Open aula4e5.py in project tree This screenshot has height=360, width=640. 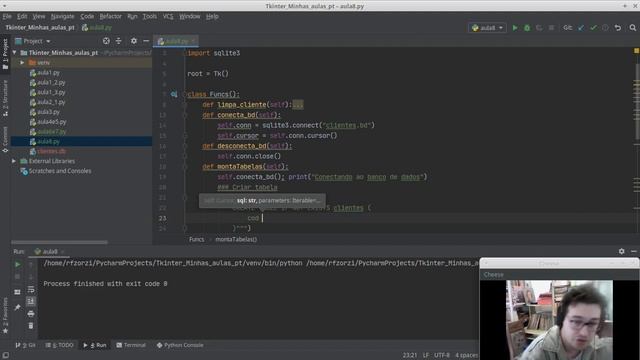(51, 122)
